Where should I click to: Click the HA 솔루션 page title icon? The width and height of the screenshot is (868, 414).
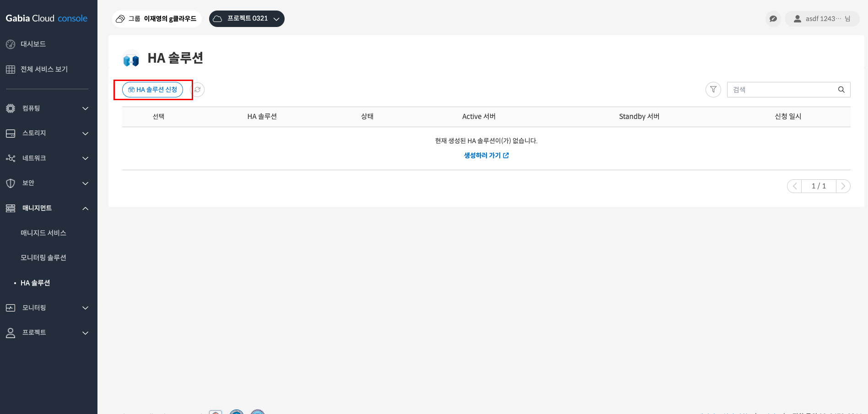point(131,59)
